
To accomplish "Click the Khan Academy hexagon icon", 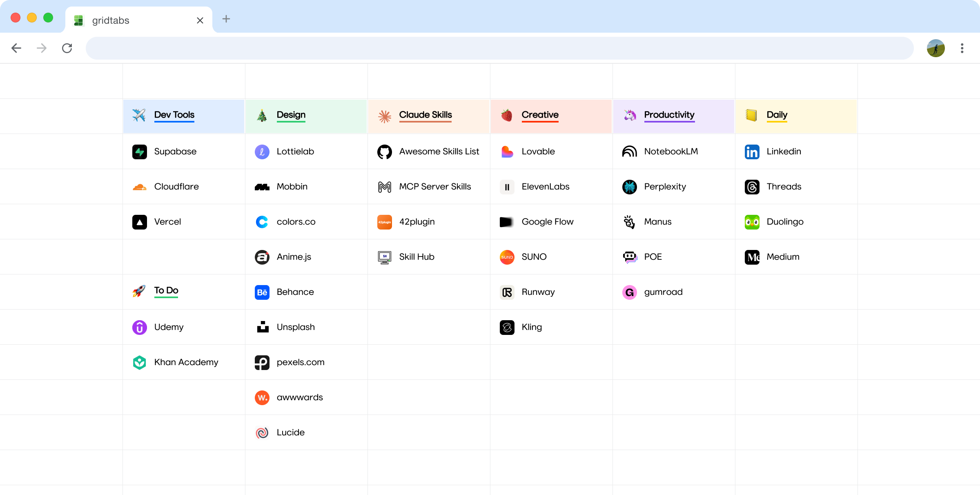I will click(140, 363).
